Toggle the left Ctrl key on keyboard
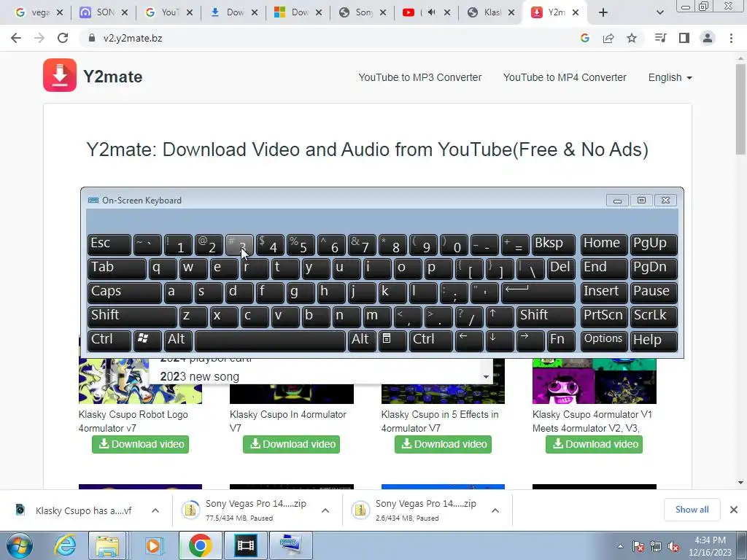 point(109,341)
